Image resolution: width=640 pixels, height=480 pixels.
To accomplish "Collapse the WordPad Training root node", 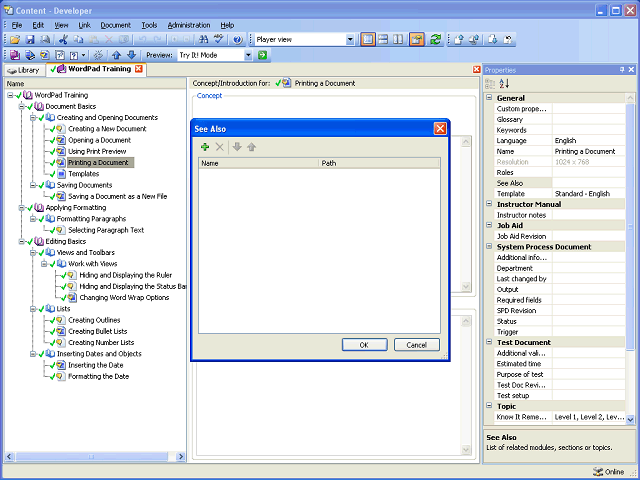I will point(10,95).
